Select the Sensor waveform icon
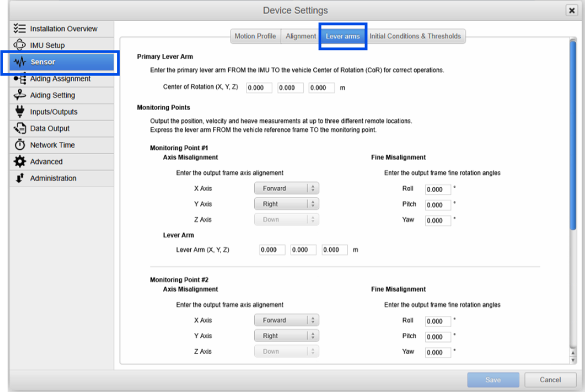585x392 pixels. pyautogui.click(x=20, y=62)
